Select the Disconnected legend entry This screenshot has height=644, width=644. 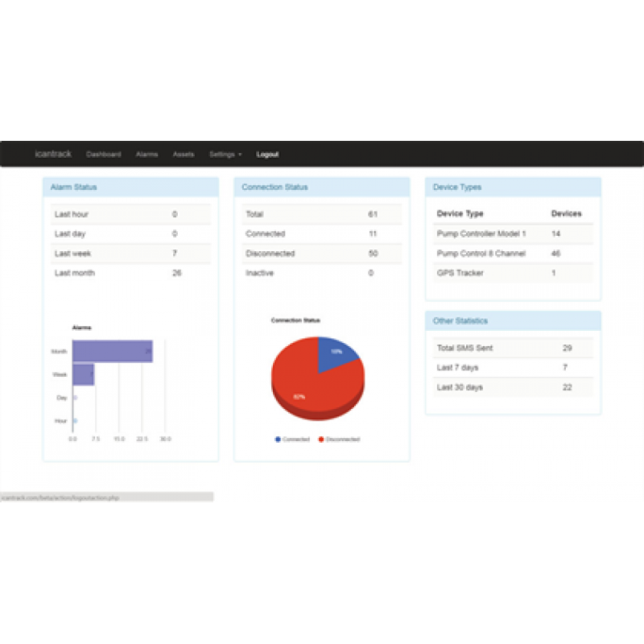(338, 439)
